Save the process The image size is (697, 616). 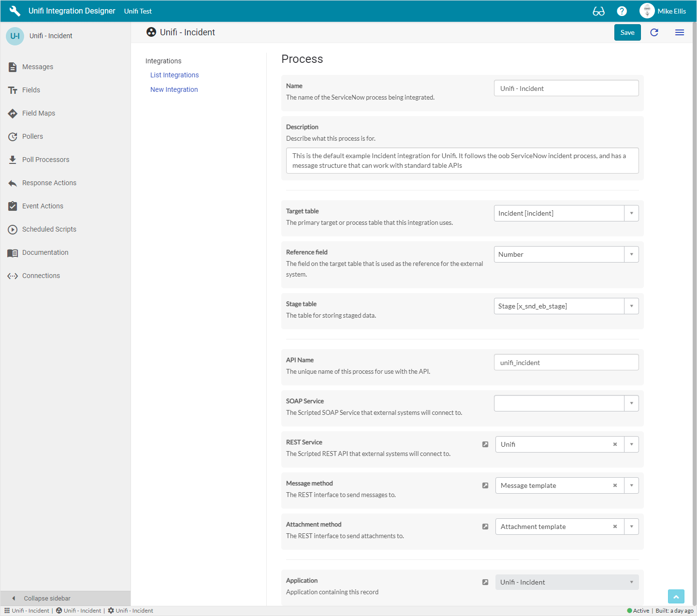click(627, 32)
